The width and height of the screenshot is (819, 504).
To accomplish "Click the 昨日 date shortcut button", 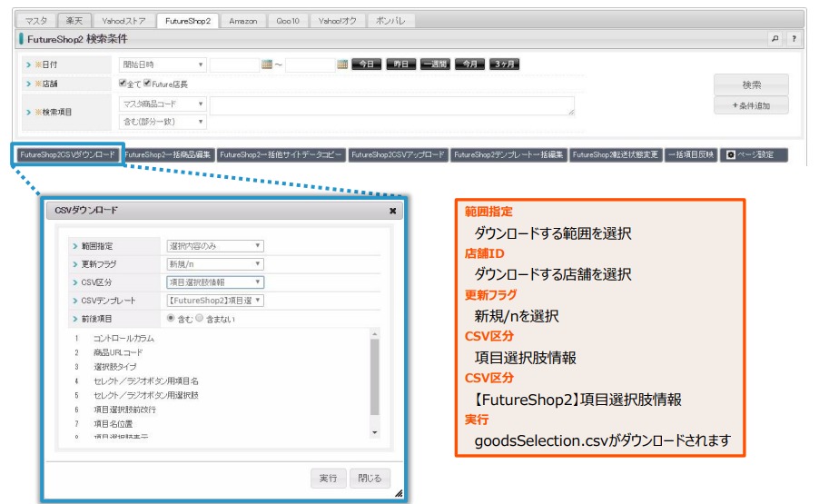I will coord(400,64).
